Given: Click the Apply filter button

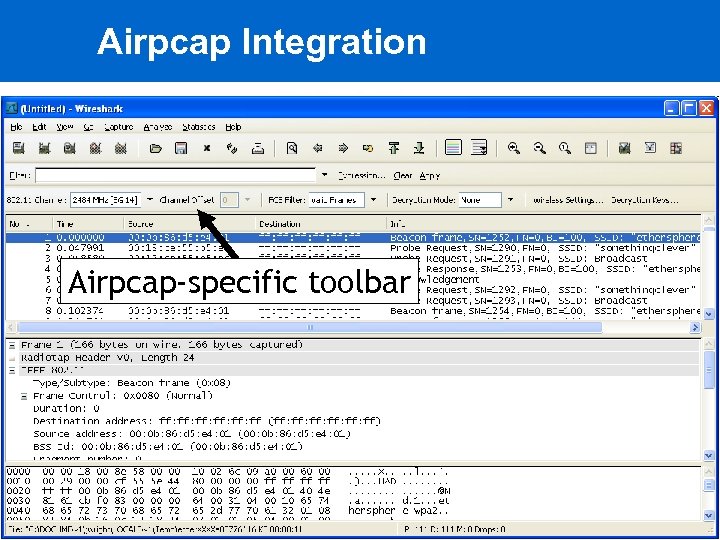Looking at the screenshot, I should 430,175.
